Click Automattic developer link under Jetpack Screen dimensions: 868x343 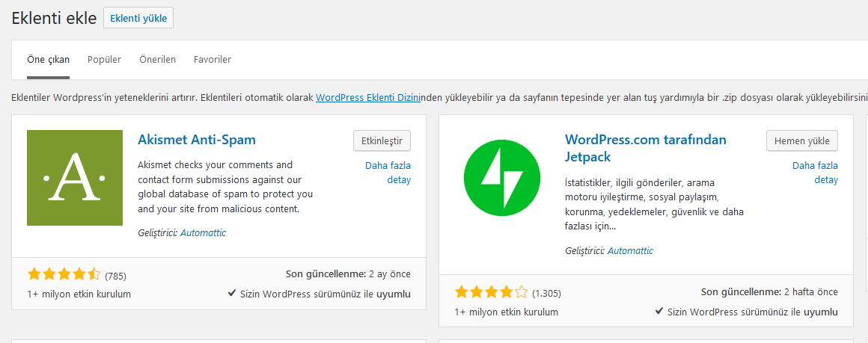point(631,250)
